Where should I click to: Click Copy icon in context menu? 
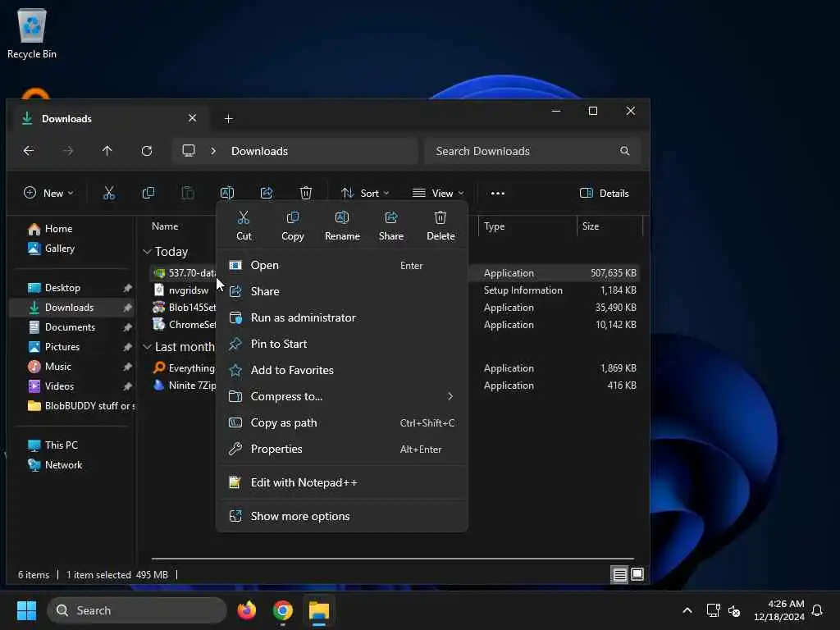(x=293, y=218)
